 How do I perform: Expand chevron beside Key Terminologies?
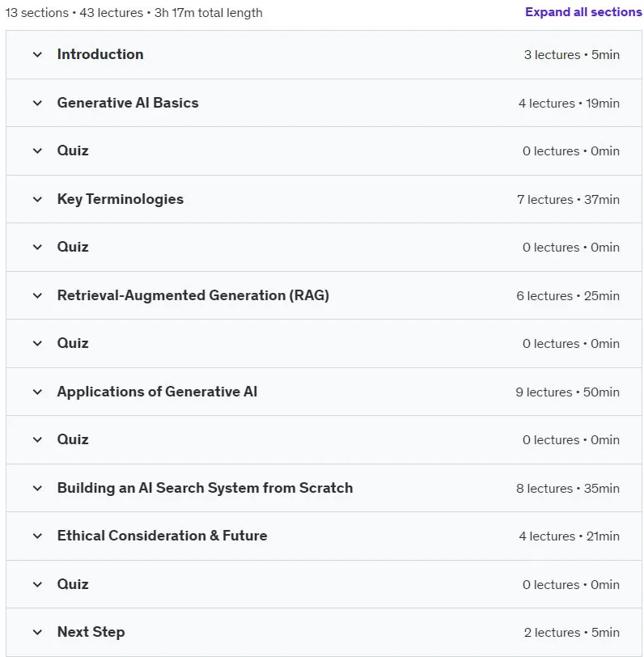tap(37, 199)
